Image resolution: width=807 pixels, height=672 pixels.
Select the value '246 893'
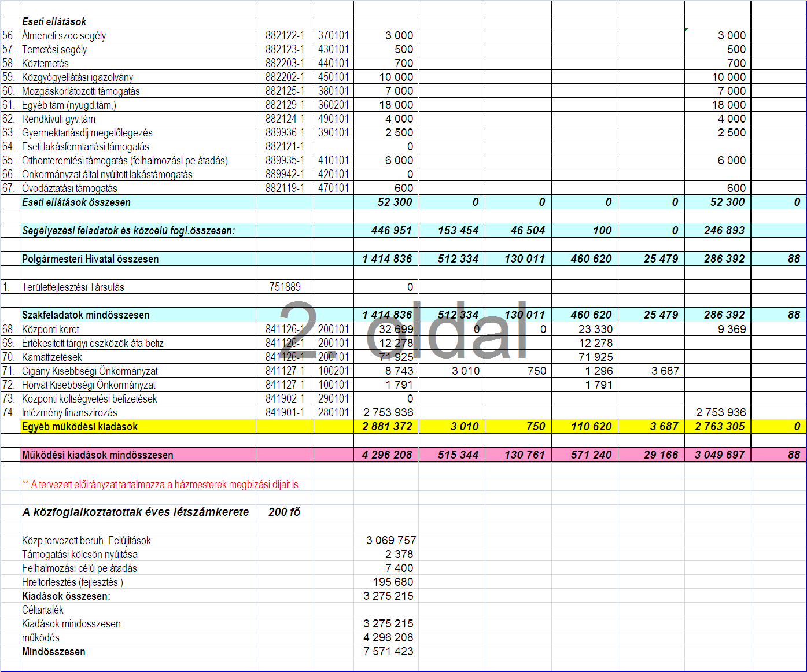click(x=724, y=230)
